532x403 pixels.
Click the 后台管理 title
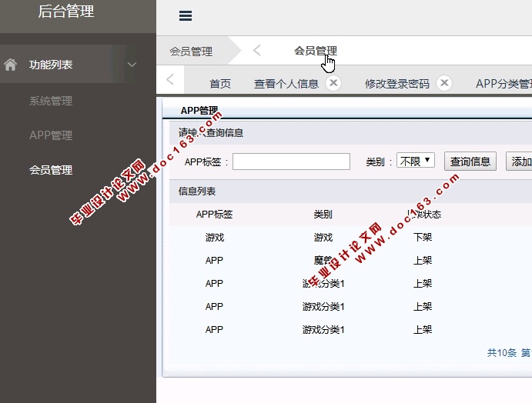(x=65, y=12)
